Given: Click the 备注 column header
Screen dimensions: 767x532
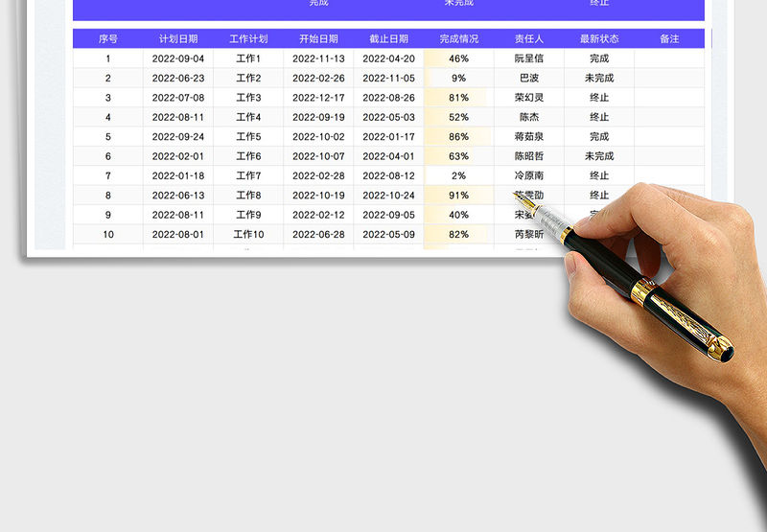Looking at the screenshot, I should (x=669, y=39).
